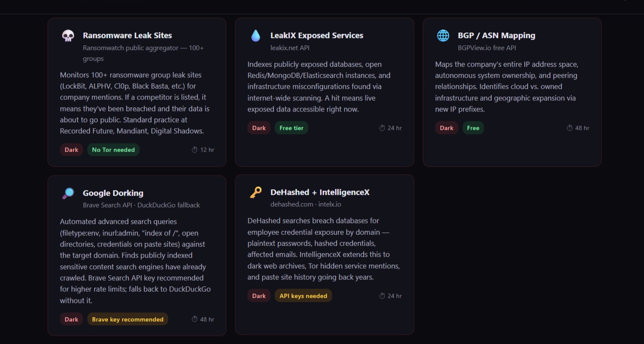Click the magnifying glass icon for Google Dorking
This screenshot has width=644, height=344.
pos(68,194)
